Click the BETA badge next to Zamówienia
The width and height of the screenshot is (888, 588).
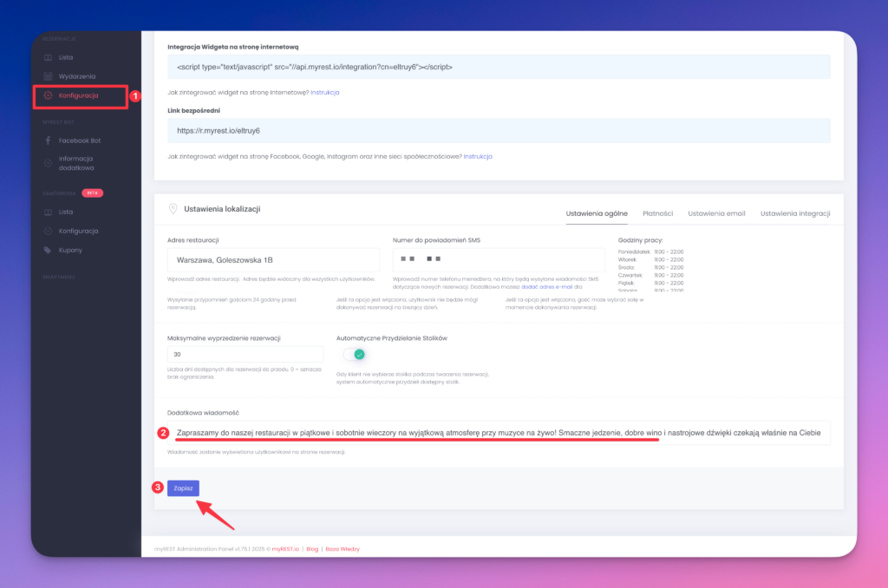(92, 193)
